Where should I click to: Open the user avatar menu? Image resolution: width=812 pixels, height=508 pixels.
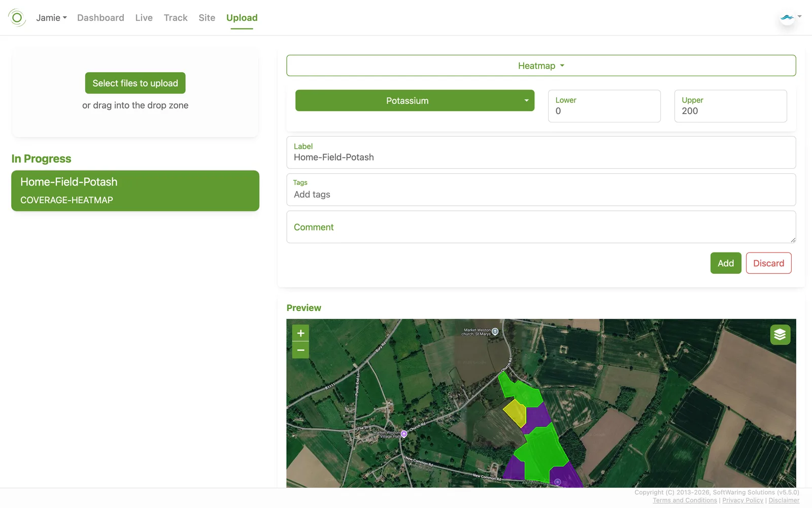tap(790, 18)
